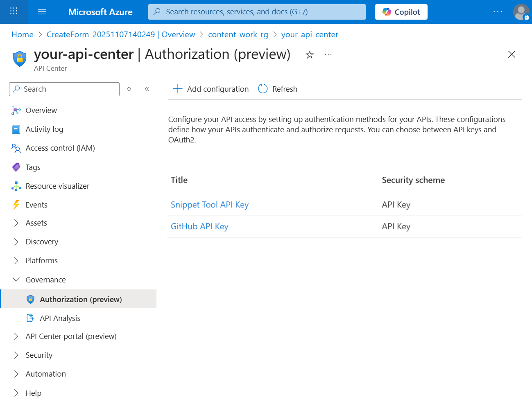
Task: Click the Add configuration plus icon
Action: tap(177, 89)
